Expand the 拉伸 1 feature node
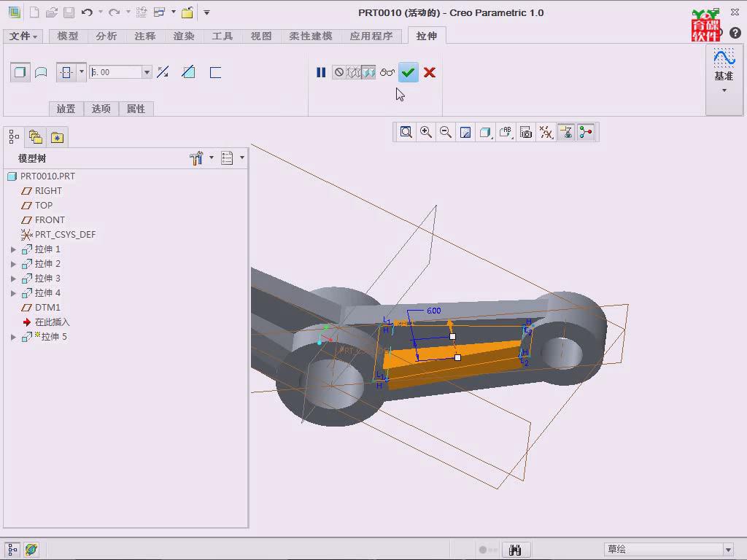 point(13,249)
